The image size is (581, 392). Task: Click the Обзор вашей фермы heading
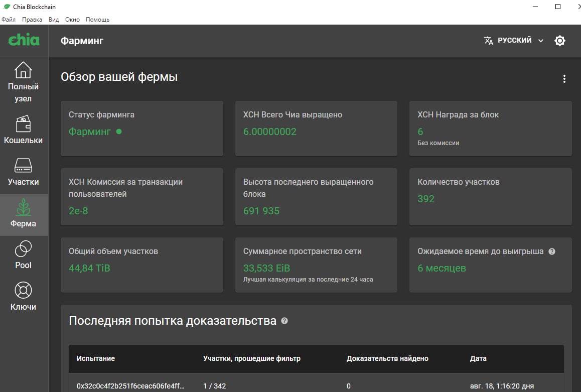[119, 77]
